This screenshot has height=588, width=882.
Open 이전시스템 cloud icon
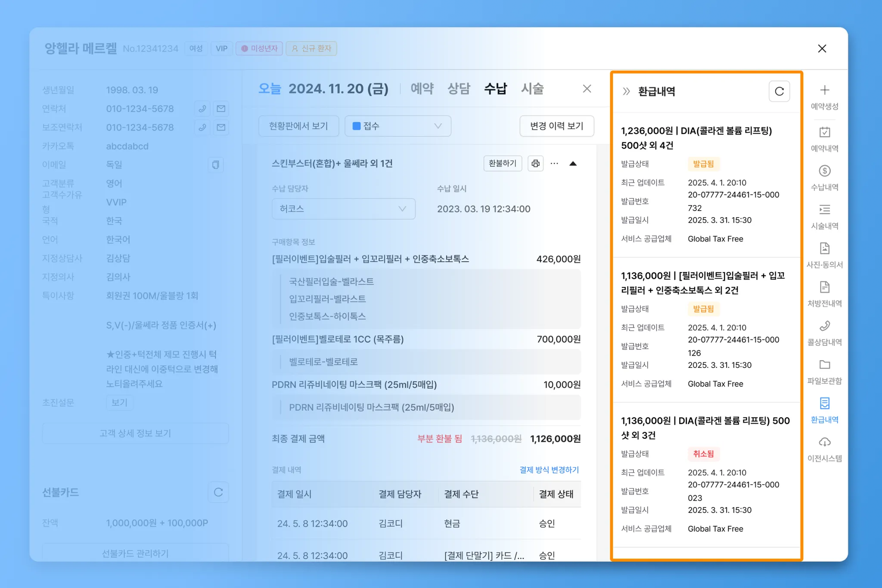coord(824,442)
